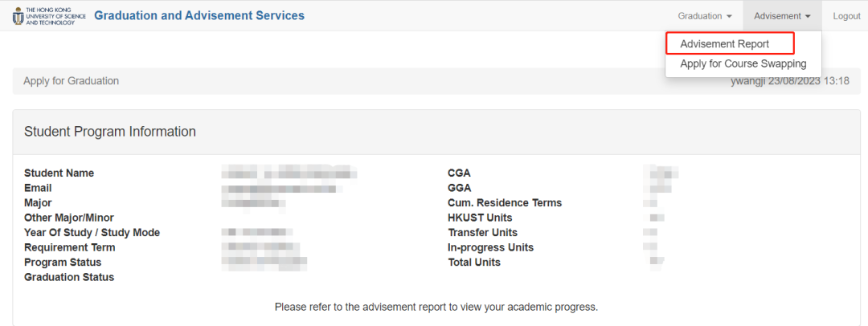Expand the Graduation dropdown menu

pyautogui.click(x=704, y=16)
